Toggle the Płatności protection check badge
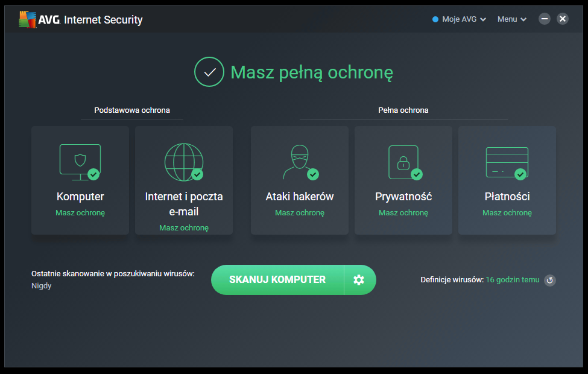The width and height of the screenshot is (588, 374). click(521, 173)
